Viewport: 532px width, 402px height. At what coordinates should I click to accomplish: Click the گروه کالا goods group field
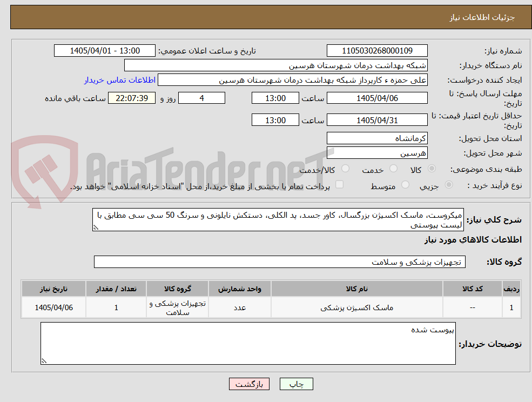(x=280, y=262)
